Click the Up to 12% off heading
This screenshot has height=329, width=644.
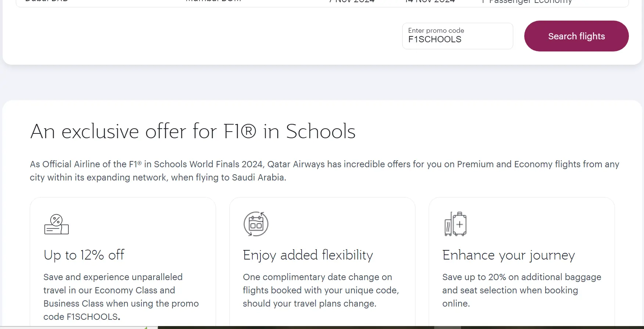coord(84,255)
